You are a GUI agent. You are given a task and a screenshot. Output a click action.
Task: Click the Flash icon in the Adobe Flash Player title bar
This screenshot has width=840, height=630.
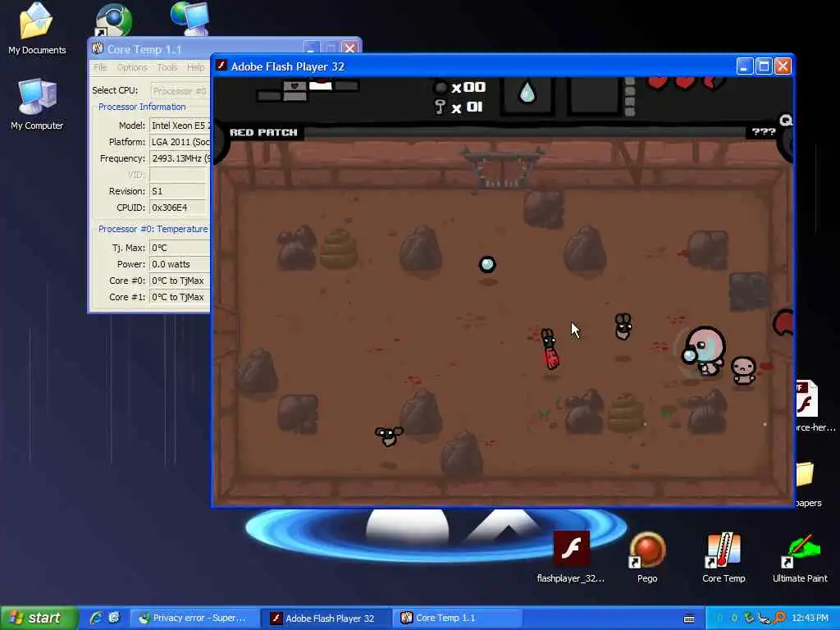click(221, 66)
